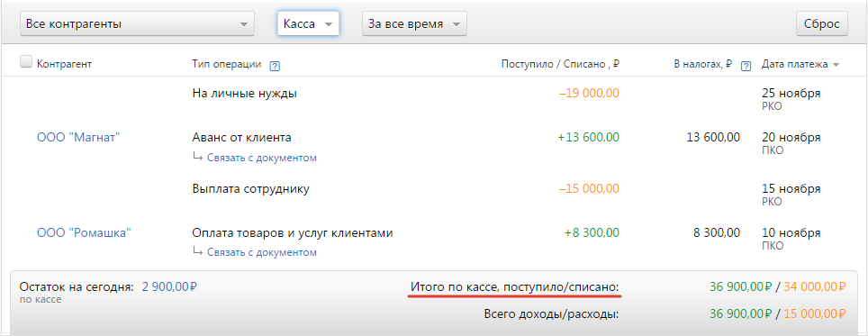The height and width of the screenshot is (336, 868).
Task: Click 'Связать с документом' under 'Аванс от клиента'
Action: 262,158
